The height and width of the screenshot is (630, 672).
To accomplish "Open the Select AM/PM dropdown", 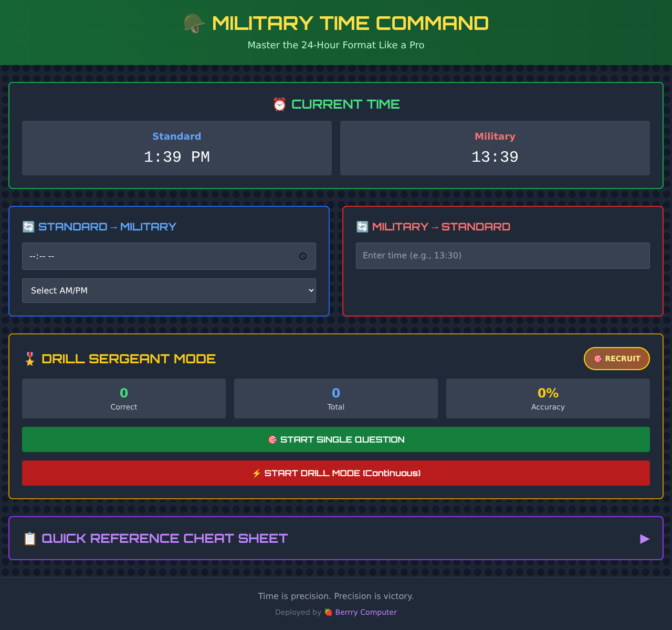I will 169,290.
